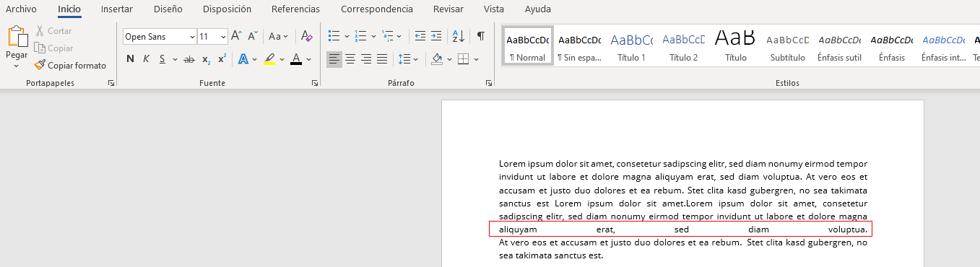Click the sort A-Z paragraph icon
Image resolution: width=980 pixels, height=267 pixels.
[x=458, y=36]
